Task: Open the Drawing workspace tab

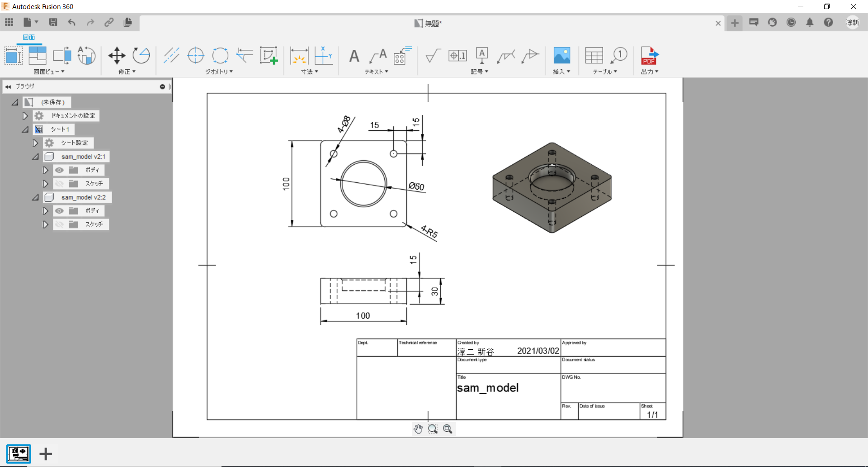Action: coord(28,37)
